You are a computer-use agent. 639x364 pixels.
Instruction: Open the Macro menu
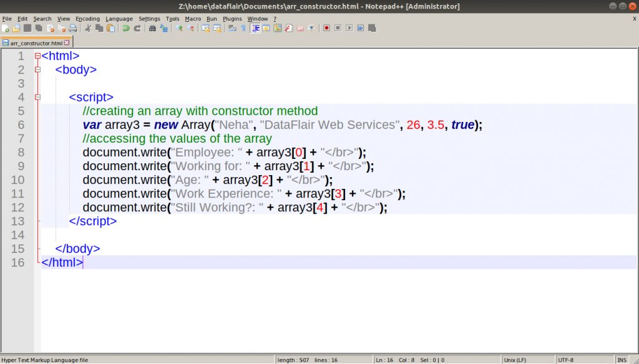[x=193, y=19]
